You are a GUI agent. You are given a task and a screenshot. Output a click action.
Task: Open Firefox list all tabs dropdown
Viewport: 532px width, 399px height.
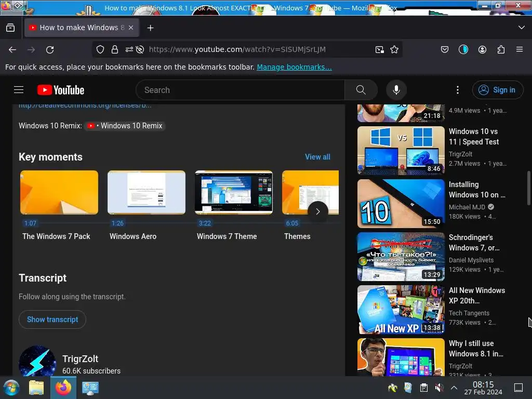coord(522,28)
